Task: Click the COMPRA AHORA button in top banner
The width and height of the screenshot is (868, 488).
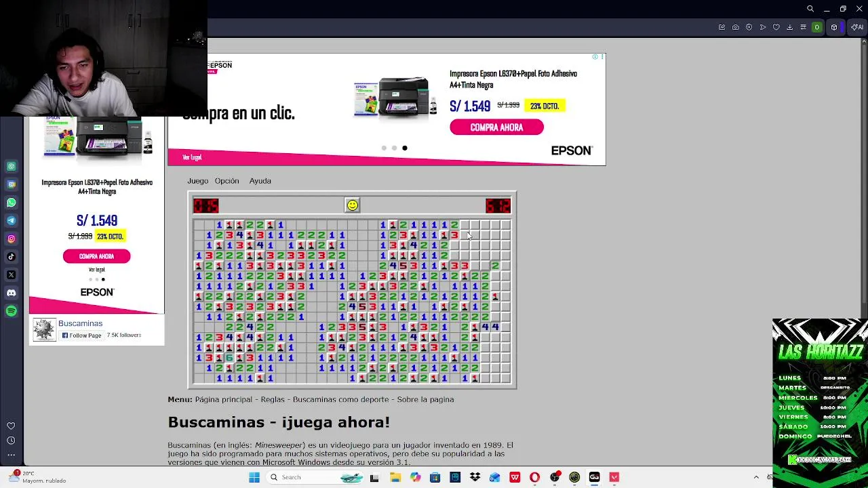Action: [x=496, y=127]
